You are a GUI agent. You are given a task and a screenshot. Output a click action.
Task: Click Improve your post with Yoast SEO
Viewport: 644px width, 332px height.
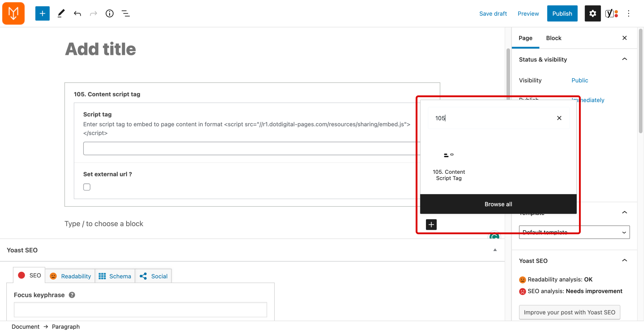point(569,312)
